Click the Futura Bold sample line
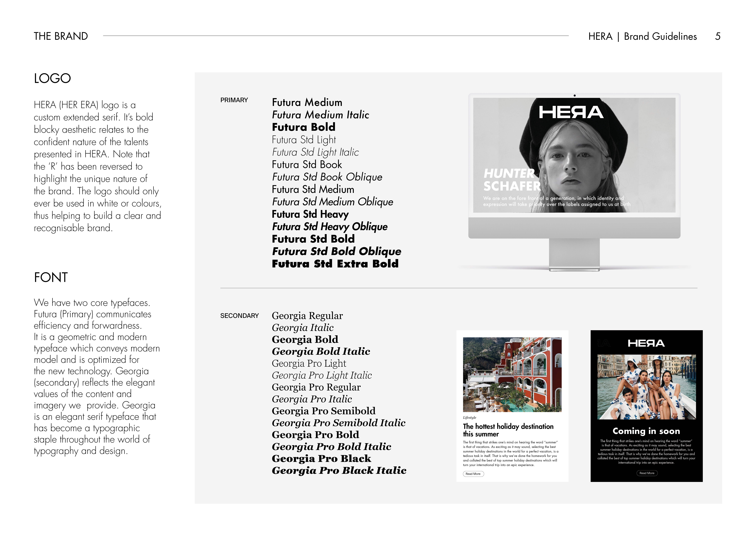This screenshot has height=535, width=756. pyautogui.click(x=304, y=127)
